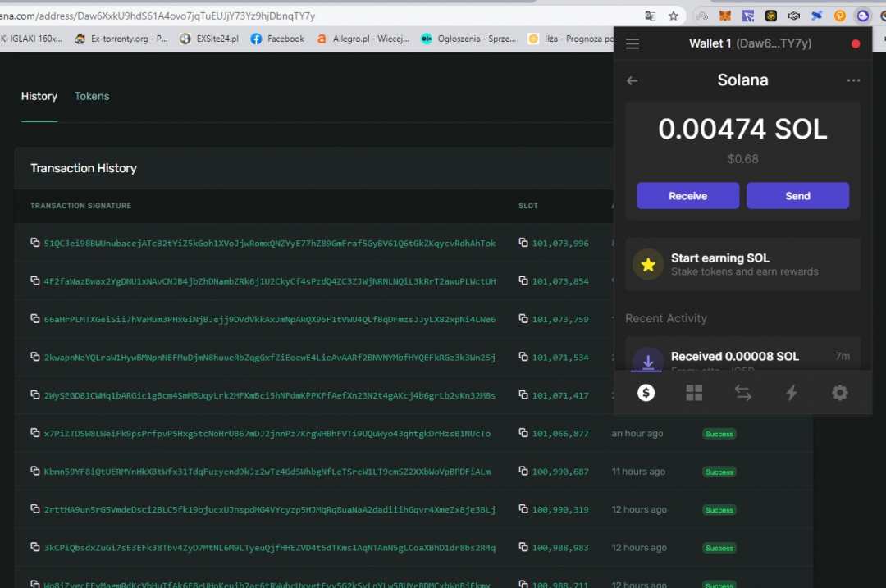Select the History tab
Viewport: 886px width, 588px height.
coord(39,96)
